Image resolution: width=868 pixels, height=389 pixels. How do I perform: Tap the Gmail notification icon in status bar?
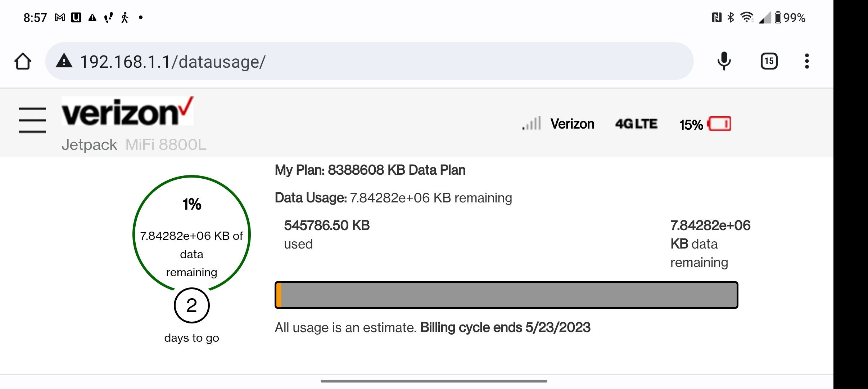pyautogui.click(x=60, y=17)
